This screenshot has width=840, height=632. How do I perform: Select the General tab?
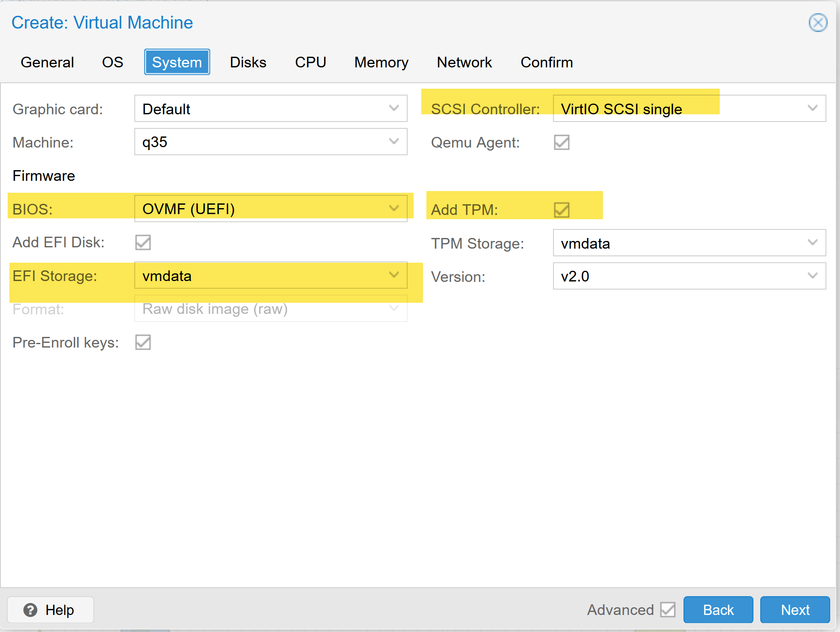[x=47, y=62]
